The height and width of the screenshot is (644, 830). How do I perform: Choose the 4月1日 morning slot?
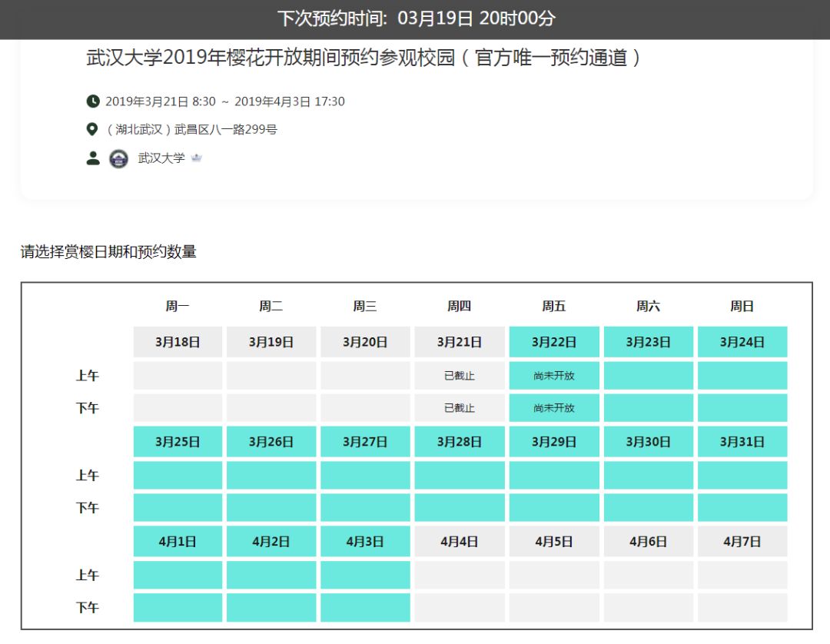(x=178, y=575)
